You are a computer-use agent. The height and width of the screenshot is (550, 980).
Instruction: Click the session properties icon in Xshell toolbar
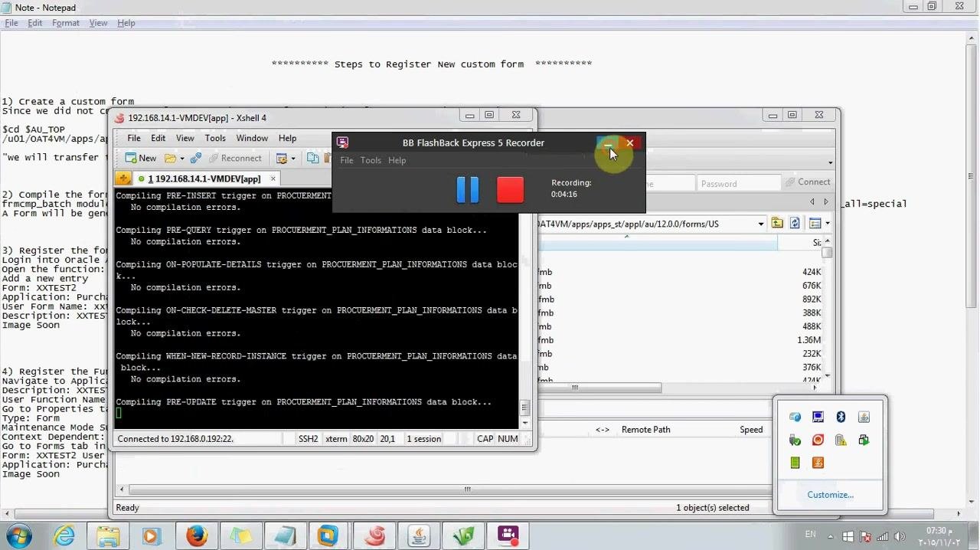click(x=282, y=158)
